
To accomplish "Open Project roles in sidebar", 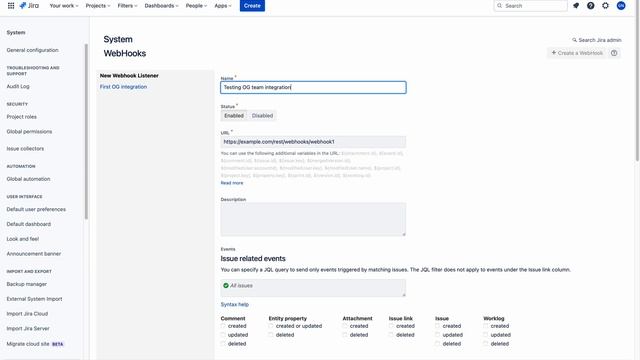I will pyautogui.click(x=22, y=117).
